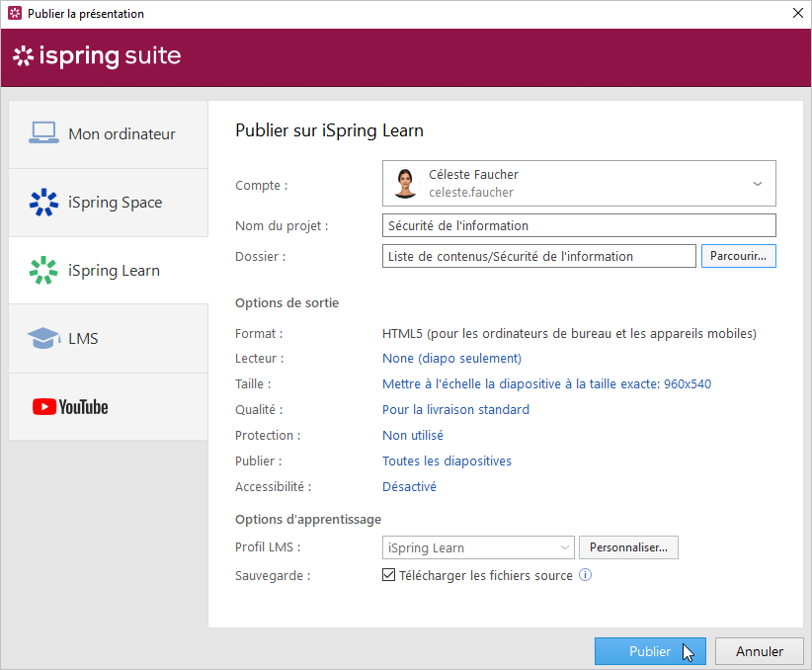Click the Parcourir... browse button
This screenshot has width=812, height=670.
point(739,256)
